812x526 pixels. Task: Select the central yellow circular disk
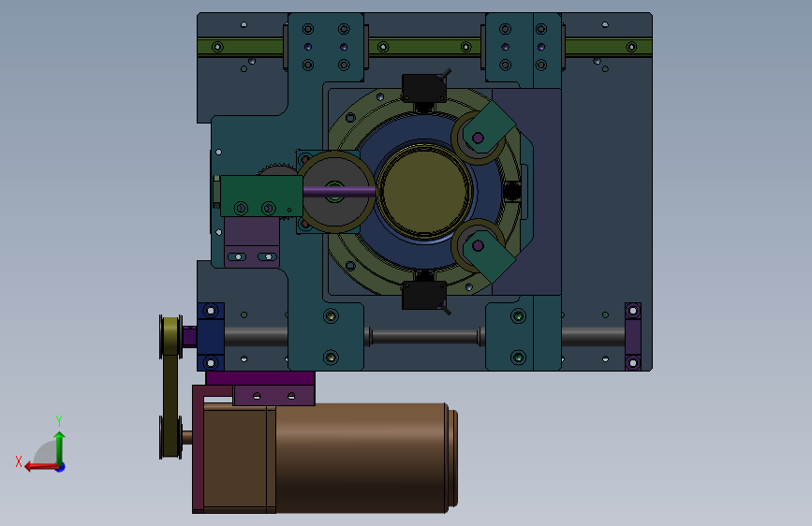424,191
